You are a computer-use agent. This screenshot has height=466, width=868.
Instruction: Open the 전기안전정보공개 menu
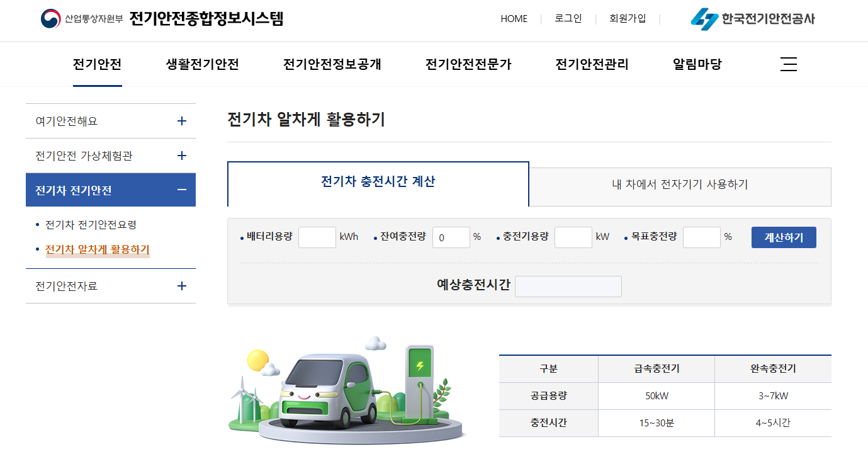[x=332, y=64]
